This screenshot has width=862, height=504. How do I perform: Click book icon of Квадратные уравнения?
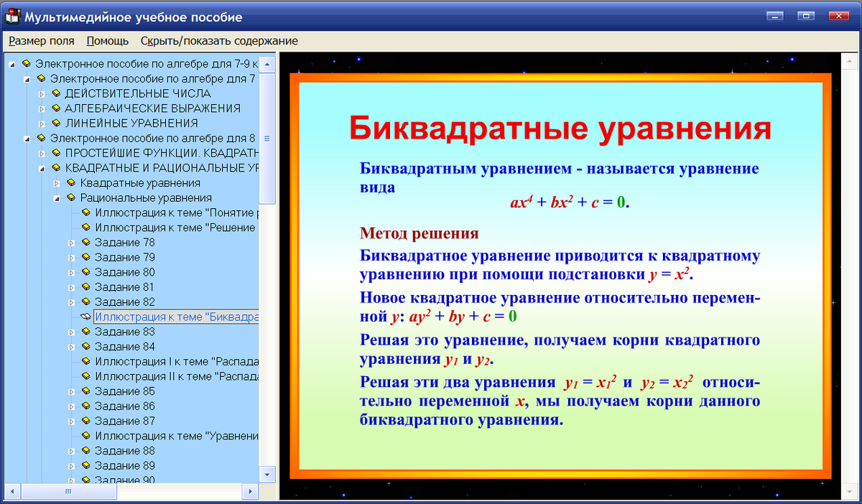(71, 183)
